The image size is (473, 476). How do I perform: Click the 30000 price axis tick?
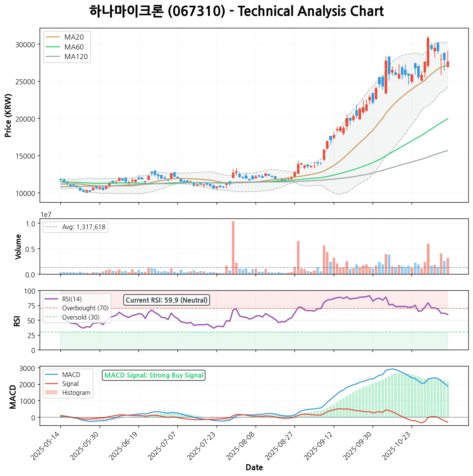[25, 44]
